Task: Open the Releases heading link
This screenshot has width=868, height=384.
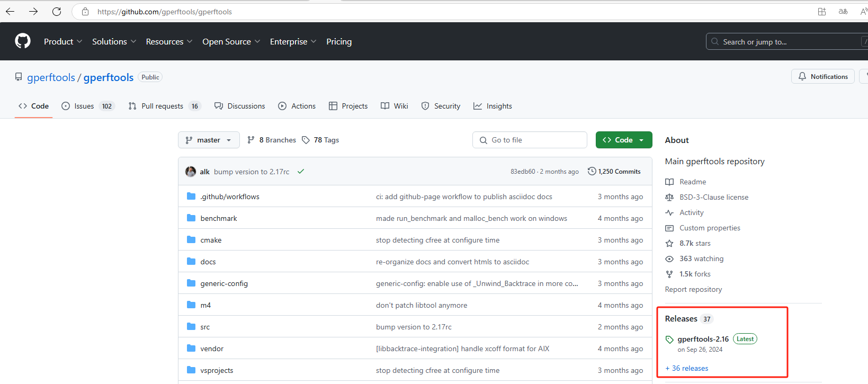Action: [681, 318]
